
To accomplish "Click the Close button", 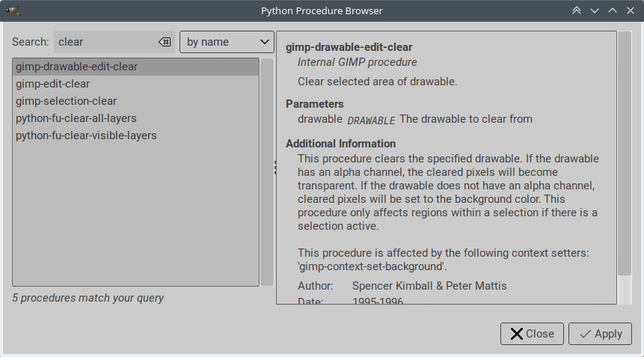I will 532,334.
